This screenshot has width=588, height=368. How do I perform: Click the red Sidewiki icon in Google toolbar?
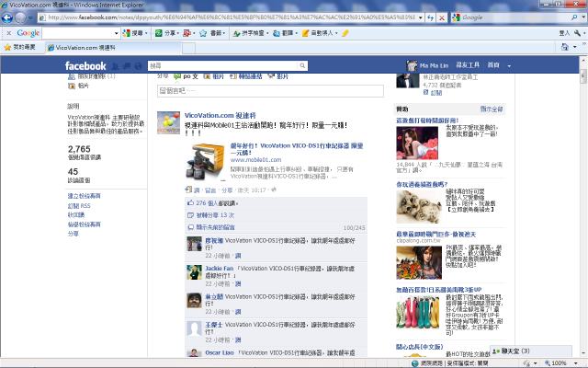(187, 33)
